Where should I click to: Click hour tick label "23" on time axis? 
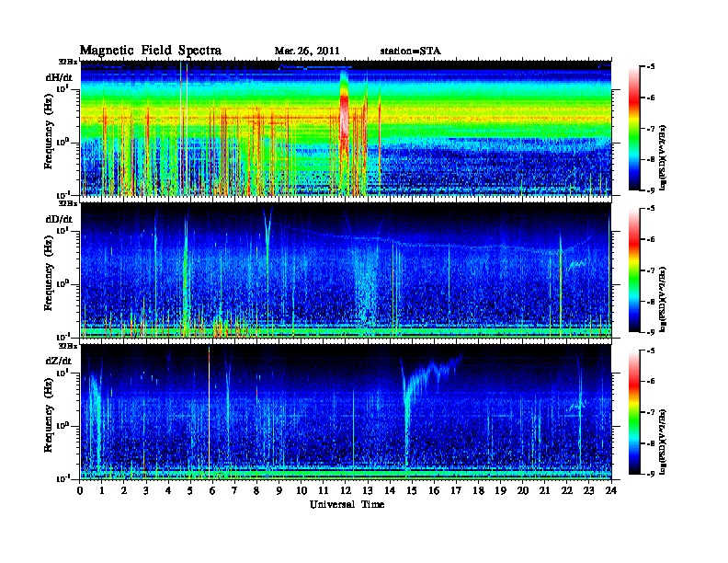click(x=589, y=491)
